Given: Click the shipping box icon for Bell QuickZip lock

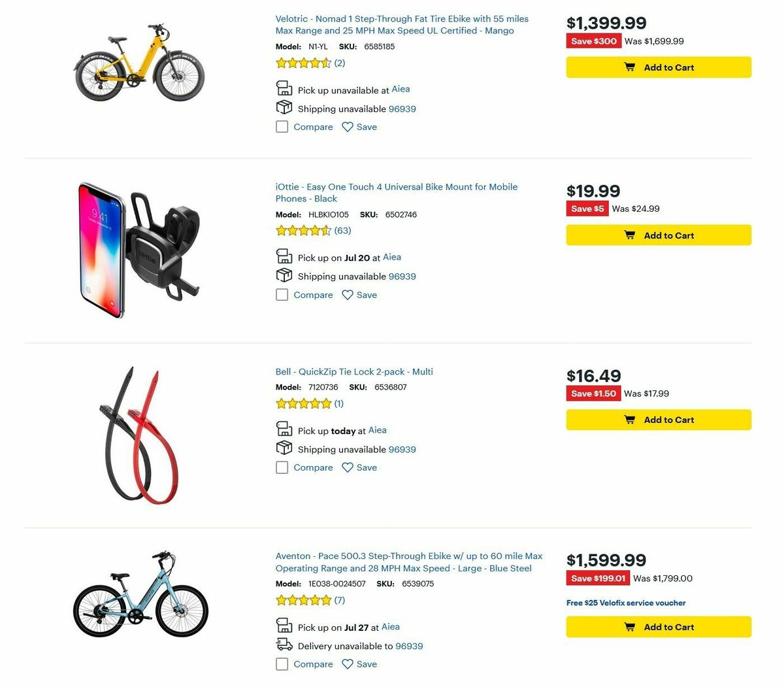Looking at the screenshot, I should [x=284, y=447].
